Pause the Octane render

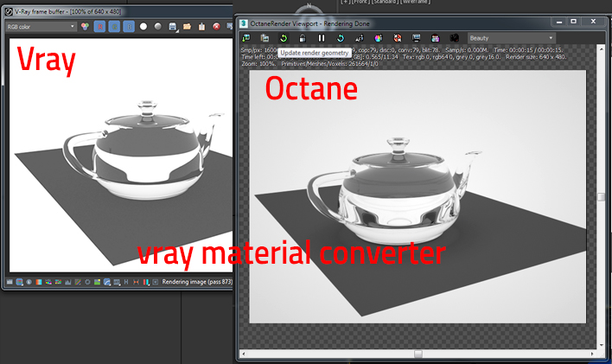click(x=322, y=38)
